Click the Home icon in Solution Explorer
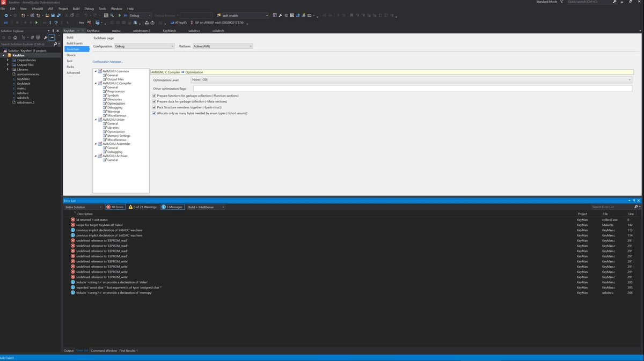This screenshot has width=644, height=361. click(15, 38)
